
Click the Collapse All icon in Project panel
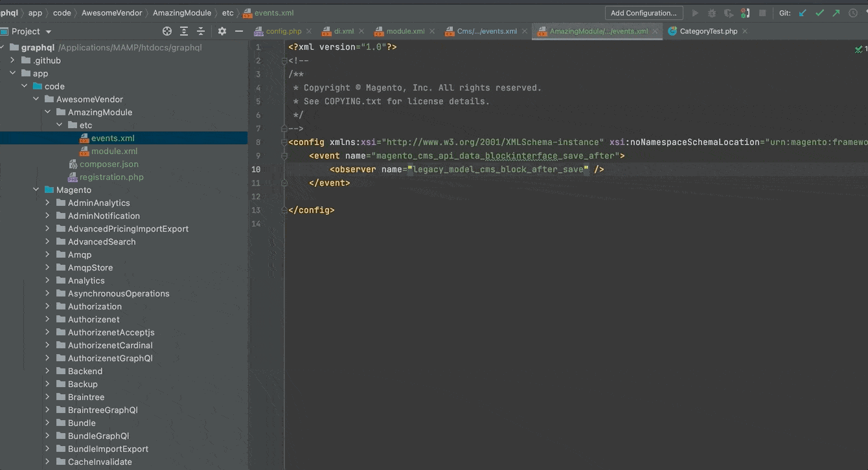point(201,31)
